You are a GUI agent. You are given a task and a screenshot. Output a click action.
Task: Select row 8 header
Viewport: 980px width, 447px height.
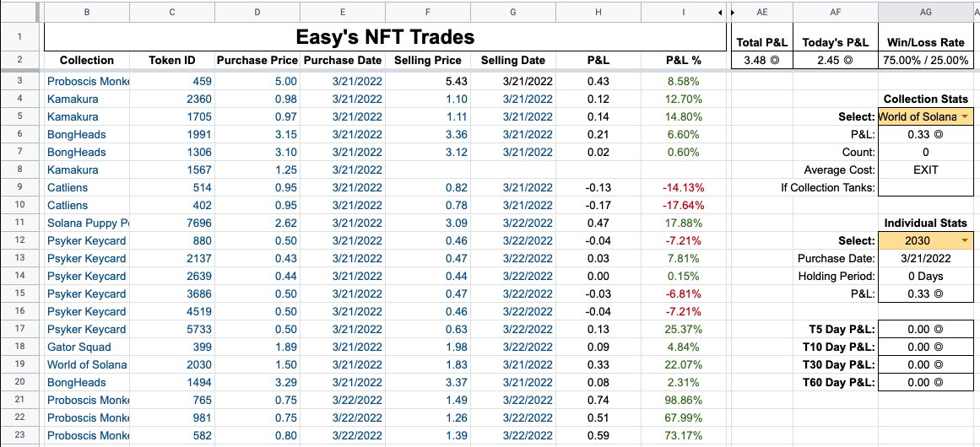[19, 170]
